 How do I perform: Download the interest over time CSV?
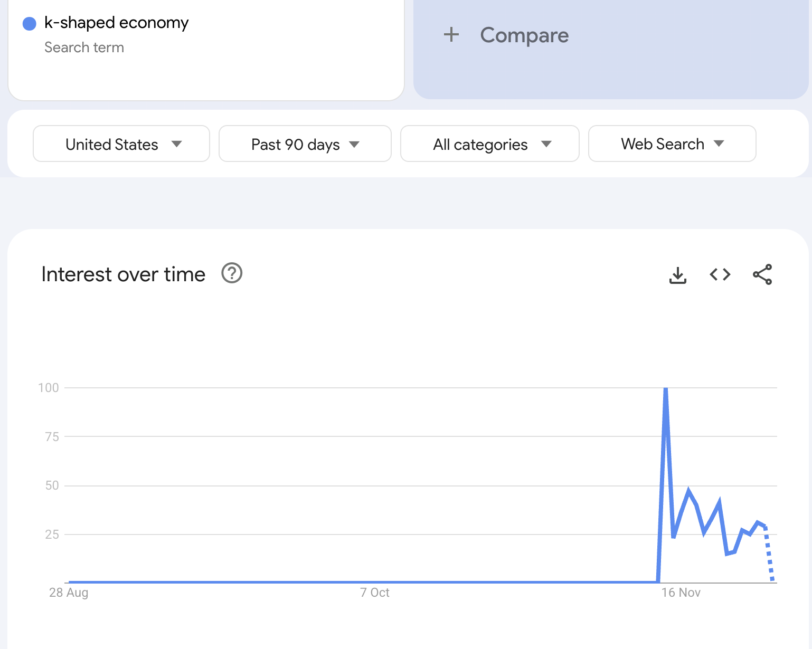(678, 275)
